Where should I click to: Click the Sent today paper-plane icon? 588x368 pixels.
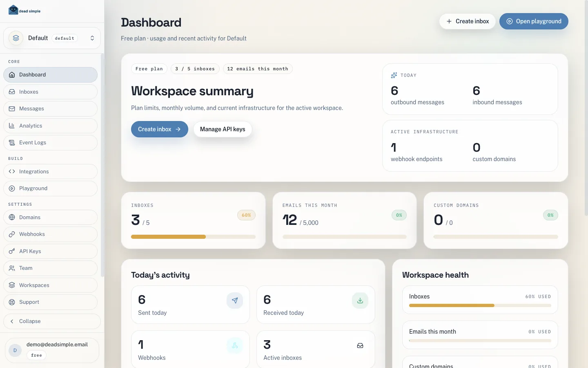point(235,301)
